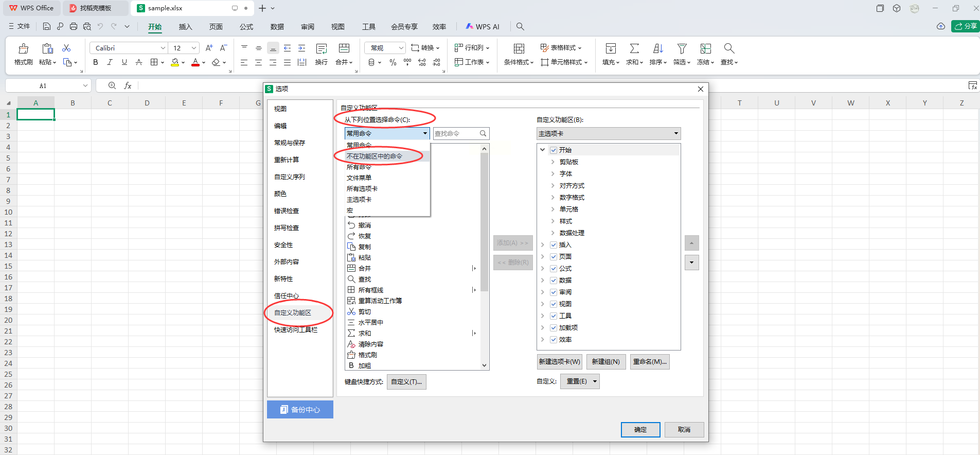Click the font color red swatch button
This screenshot has width=980, height=455.
[195, 62]
